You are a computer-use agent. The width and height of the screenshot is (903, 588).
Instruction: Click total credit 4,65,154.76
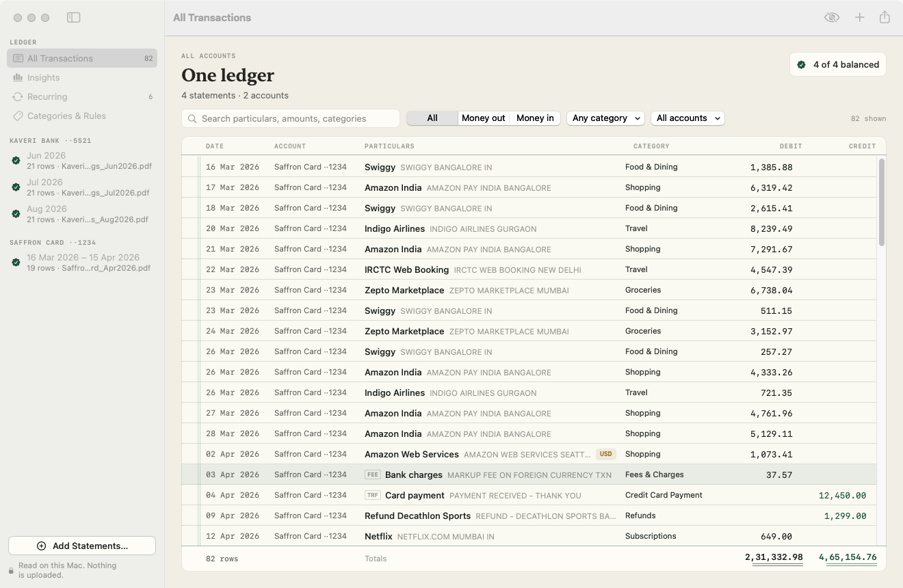click(848, 557)
